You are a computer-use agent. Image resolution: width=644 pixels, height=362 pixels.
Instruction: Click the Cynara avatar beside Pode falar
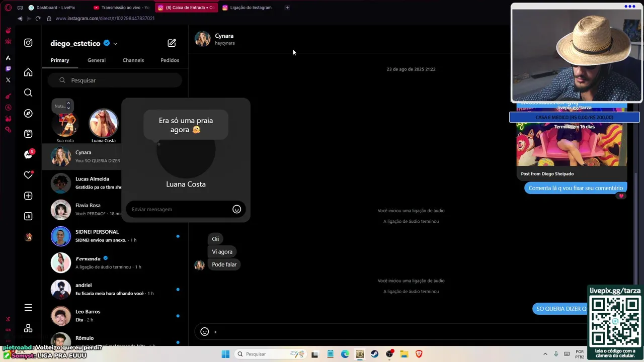click(x=200, y=265)
